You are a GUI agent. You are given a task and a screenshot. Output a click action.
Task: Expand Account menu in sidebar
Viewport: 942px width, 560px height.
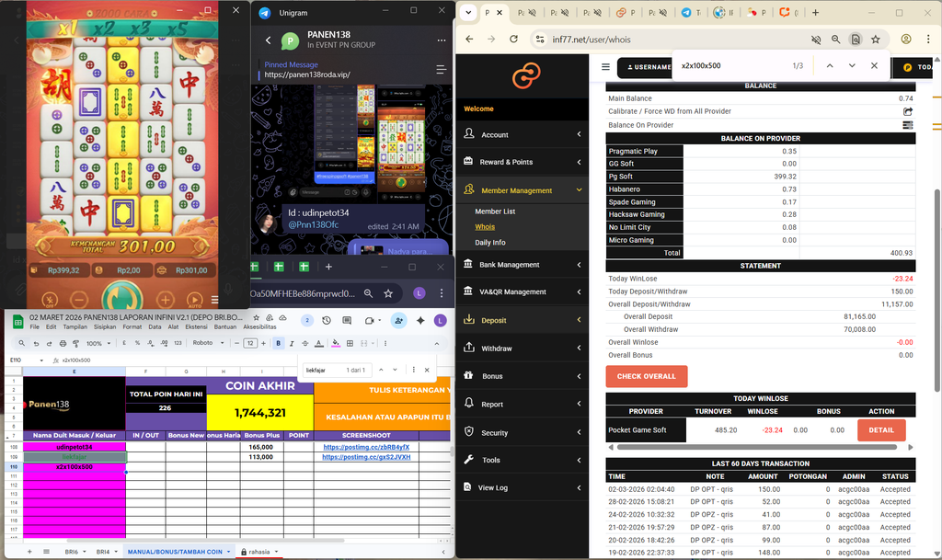(x=523, y=134)
